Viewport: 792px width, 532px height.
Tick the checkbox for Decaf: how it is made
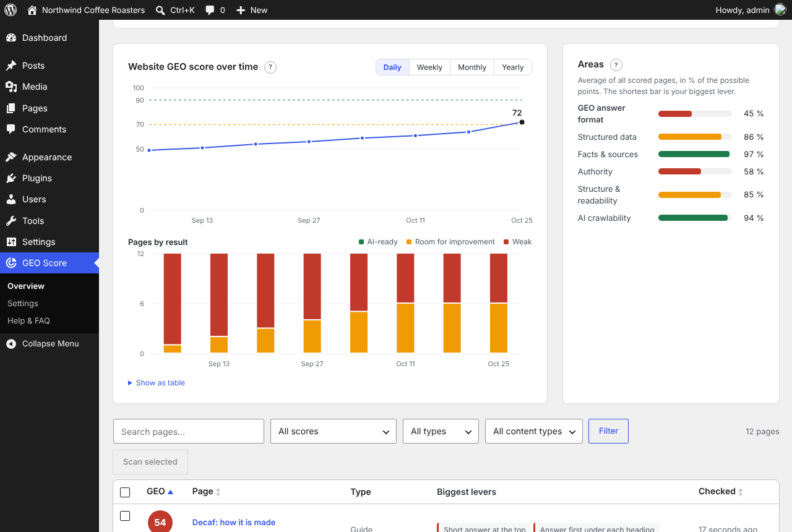[125, 516]
